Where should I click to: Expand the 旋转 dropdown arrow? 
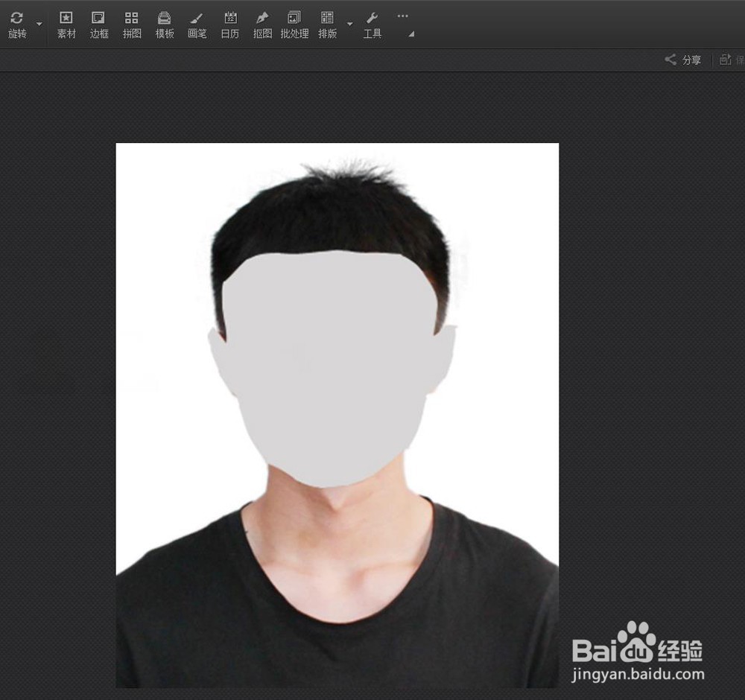[x=39, y=24]
